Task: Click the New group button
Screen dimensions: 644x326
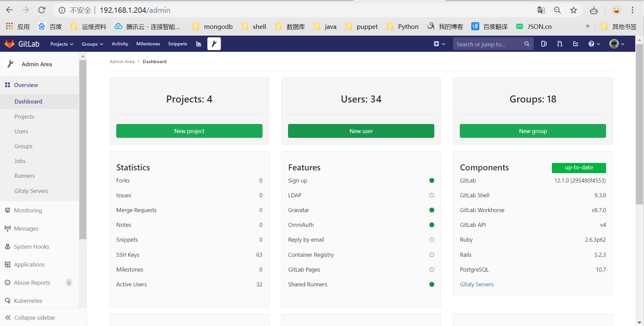Action: tap(533, 131)
